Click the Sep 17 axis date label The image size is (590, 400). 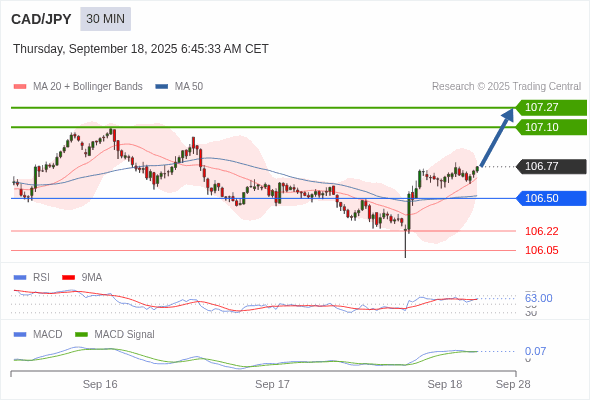(272, 384)
